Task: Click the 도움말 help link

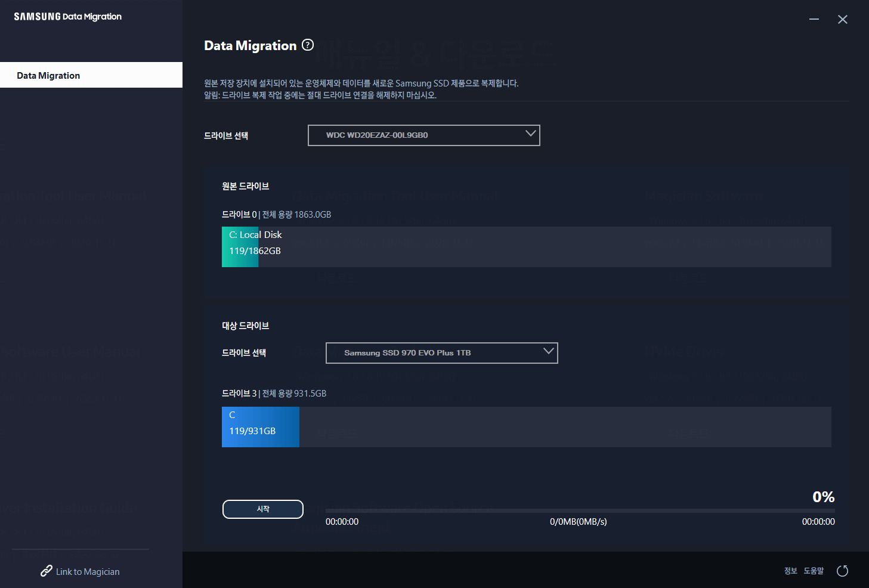Action: (814, 571)
